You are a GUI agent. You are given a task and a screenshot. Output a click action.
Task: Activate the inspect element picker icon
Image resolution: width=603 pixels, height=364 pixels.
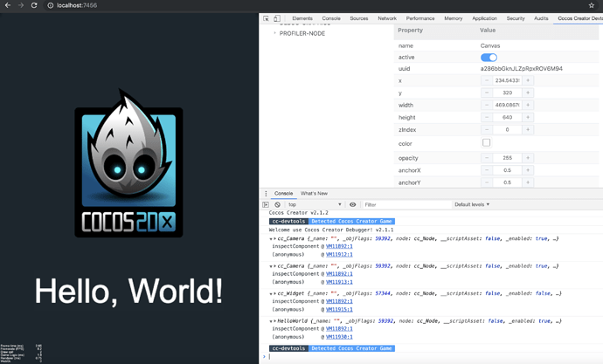point(266,18)
